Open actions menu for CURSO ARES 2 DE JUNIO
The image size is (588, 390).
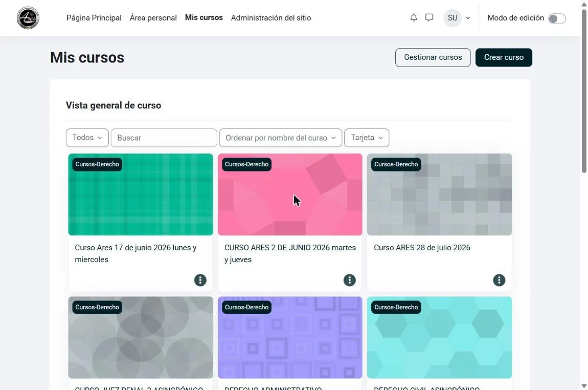point(350,280)
